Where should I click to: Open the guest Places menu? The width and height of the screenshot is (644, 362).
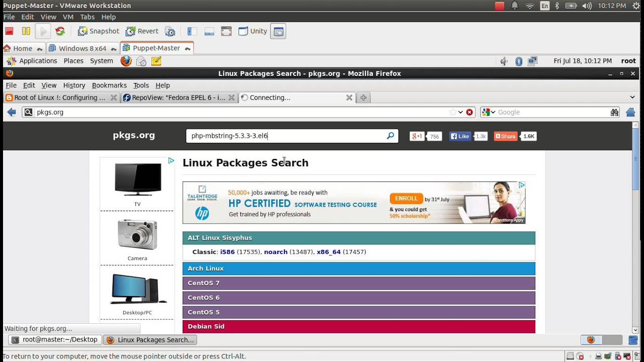pyautogui.click(x=73, y=61)
